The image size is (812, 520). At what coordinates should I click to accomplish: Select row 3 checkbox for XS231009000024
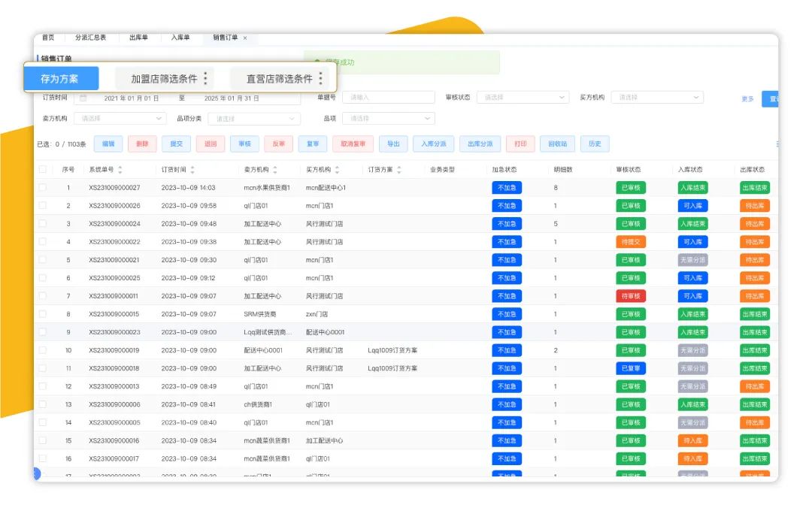(43, 224)
